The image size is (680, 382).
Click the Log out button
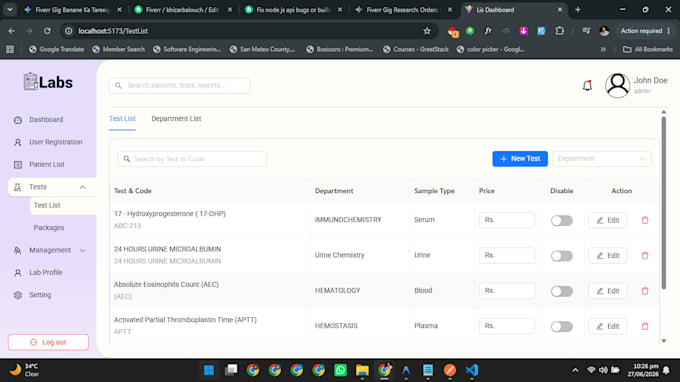48,342
